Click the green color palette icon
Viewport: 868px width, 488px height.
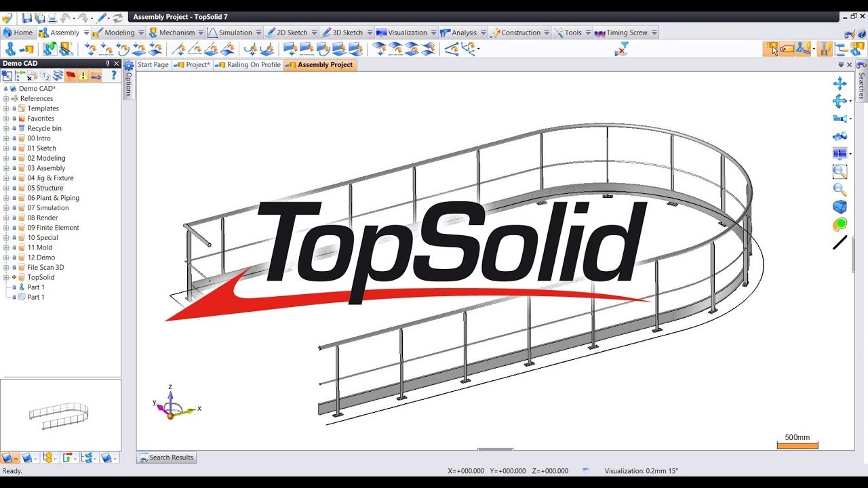(x=840, y=224)
